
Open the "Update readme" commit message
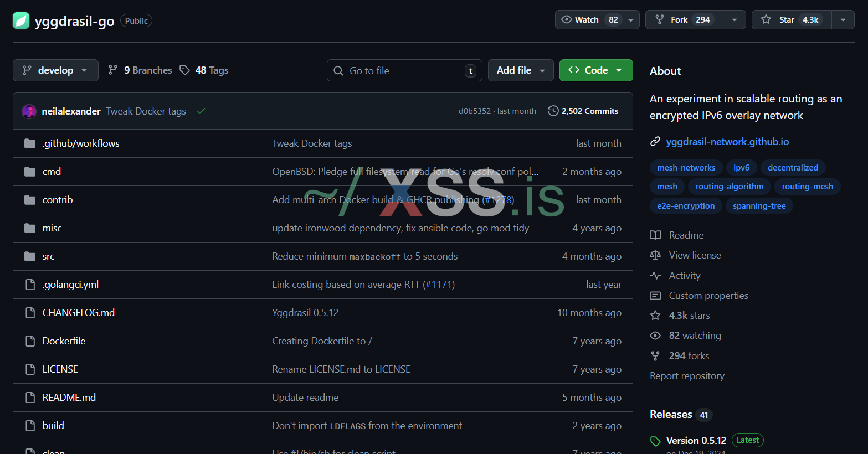coord(305,398)
